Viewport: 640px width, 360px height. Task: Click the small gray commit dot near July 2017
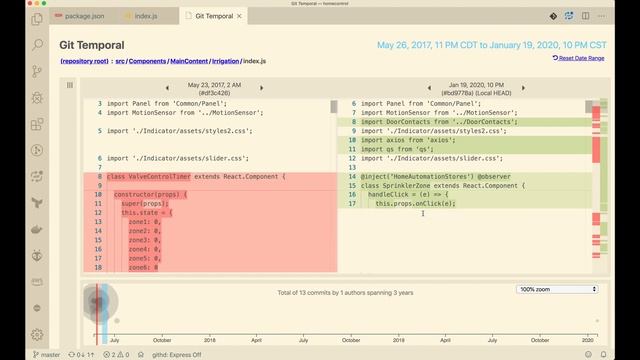pyautogui.click(x=117, y=321)
